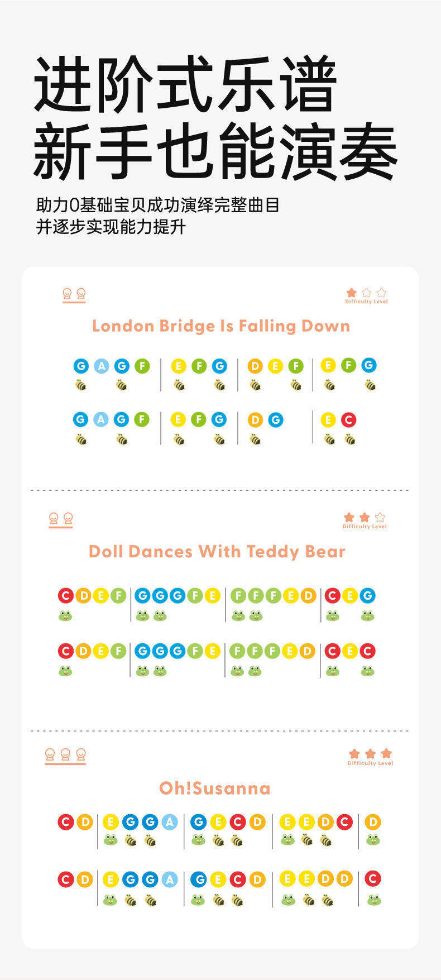Click the subtitle line "并逐步实现能力提升"

tap(111, 227)
